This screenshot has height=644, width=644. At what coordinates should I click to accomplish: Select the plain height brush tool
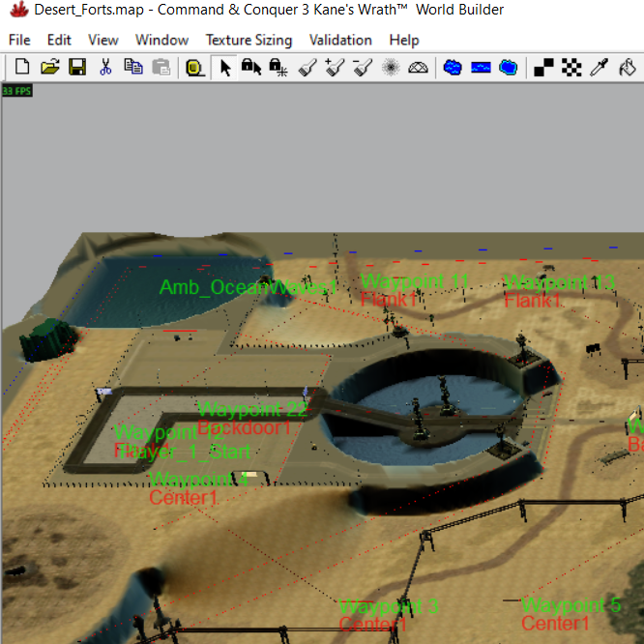point(307,67)
